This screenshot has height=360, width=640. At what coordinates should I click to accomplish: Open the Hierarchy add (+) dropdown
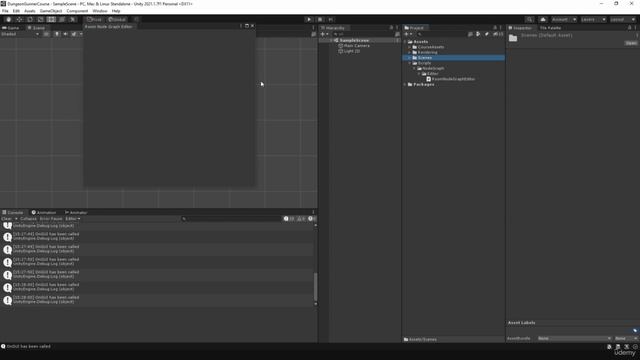324,34
